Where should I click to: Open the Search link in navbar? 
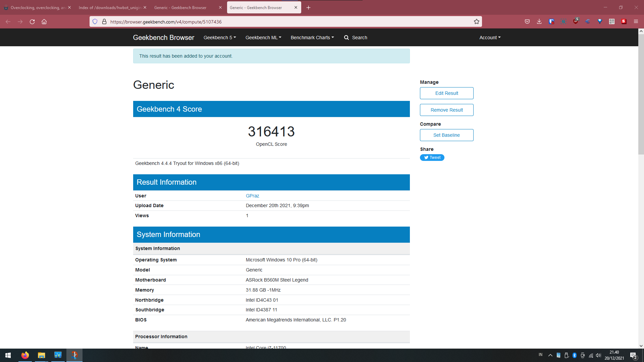tap(356, 38)
